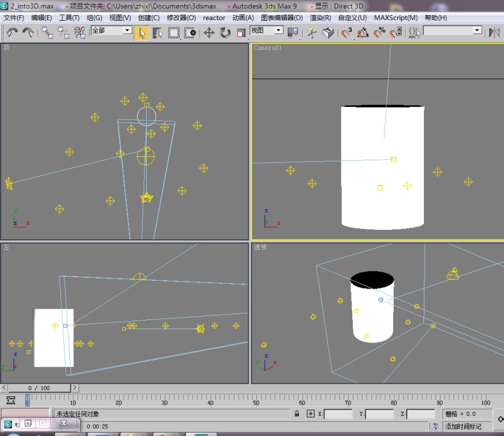This screenshot has width=504, height=436.
Task: Open the named selection sets dropdown
Action: click(452, 30)
